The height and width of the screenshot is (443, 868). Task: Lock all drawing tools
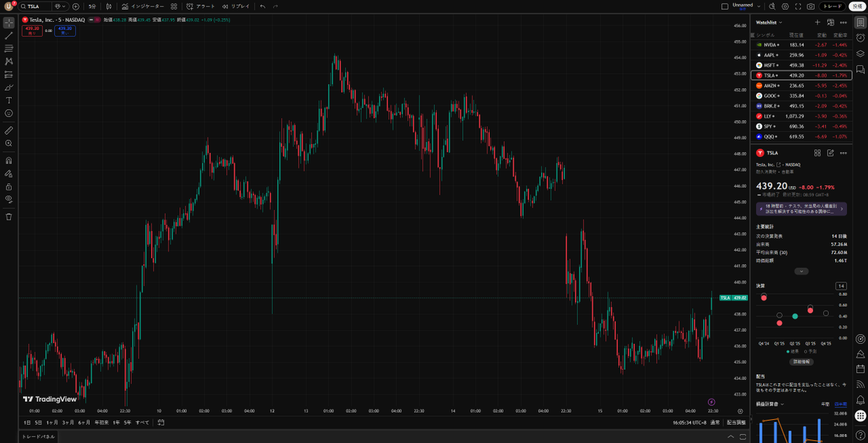pyautogui.click(x=9, y=187)
